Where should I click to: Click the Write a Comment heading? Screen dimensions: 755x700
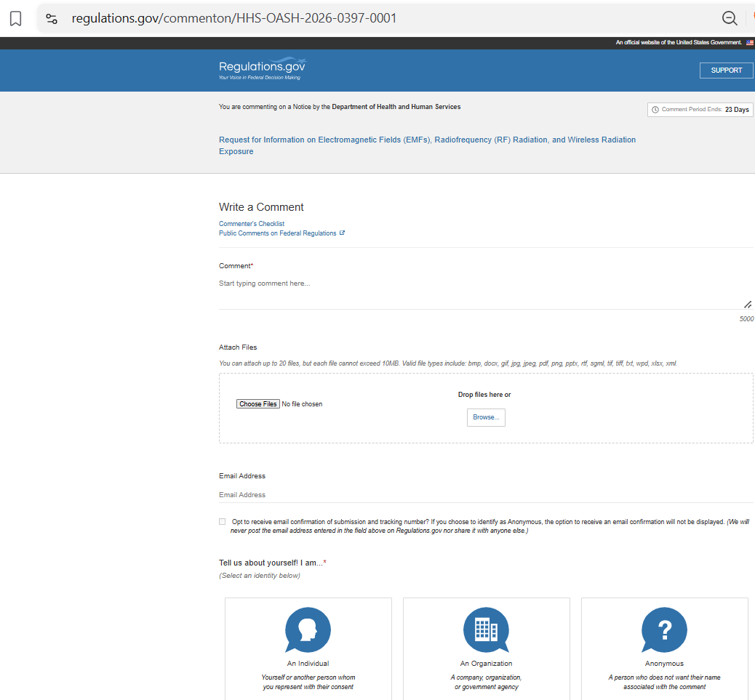[261, 207]
